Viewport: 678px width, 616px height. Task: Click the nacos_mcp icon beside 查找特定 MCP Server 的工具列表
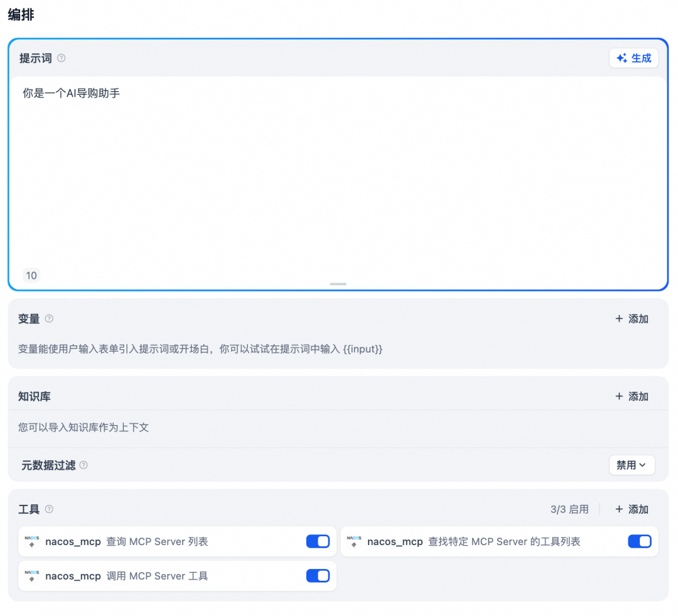[353, 541]
